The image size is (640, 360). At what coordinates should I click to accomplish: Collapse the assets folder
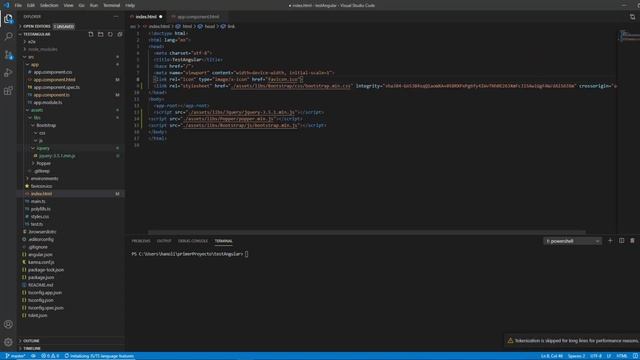pos(37,110)
